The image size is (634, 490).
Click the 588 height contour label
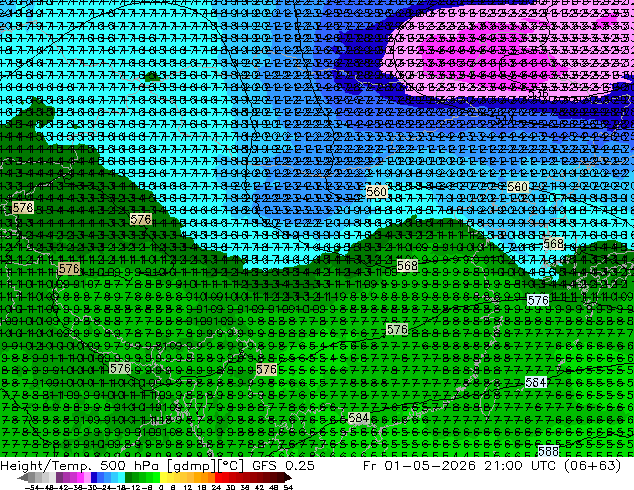tap(548, 451)
